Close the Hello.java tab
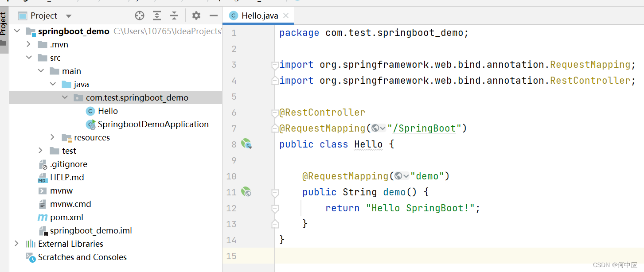 (286, 16)
